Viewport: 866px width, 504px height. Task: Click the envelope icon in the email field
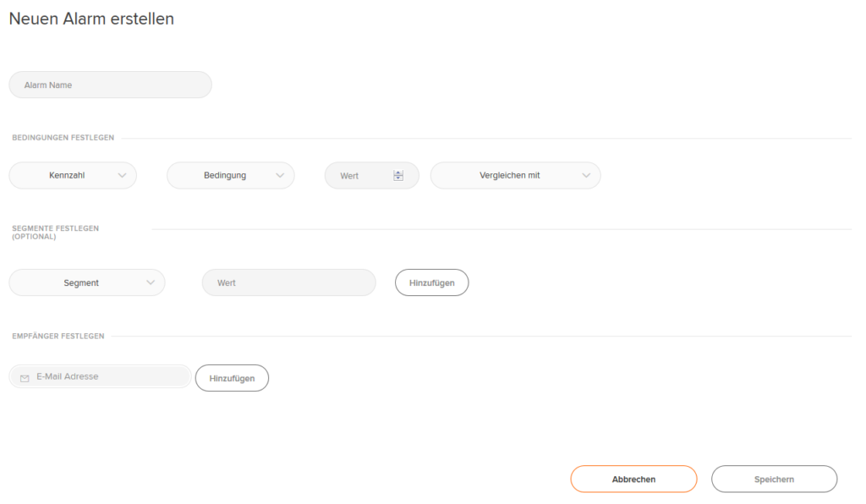click(x=25, y=378)
